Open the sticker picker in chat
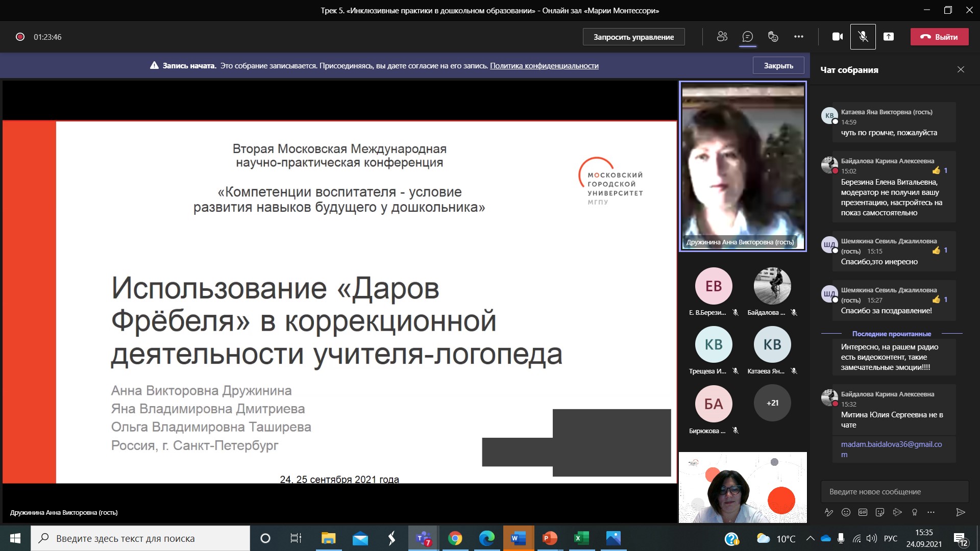 (x=880, y=512)
